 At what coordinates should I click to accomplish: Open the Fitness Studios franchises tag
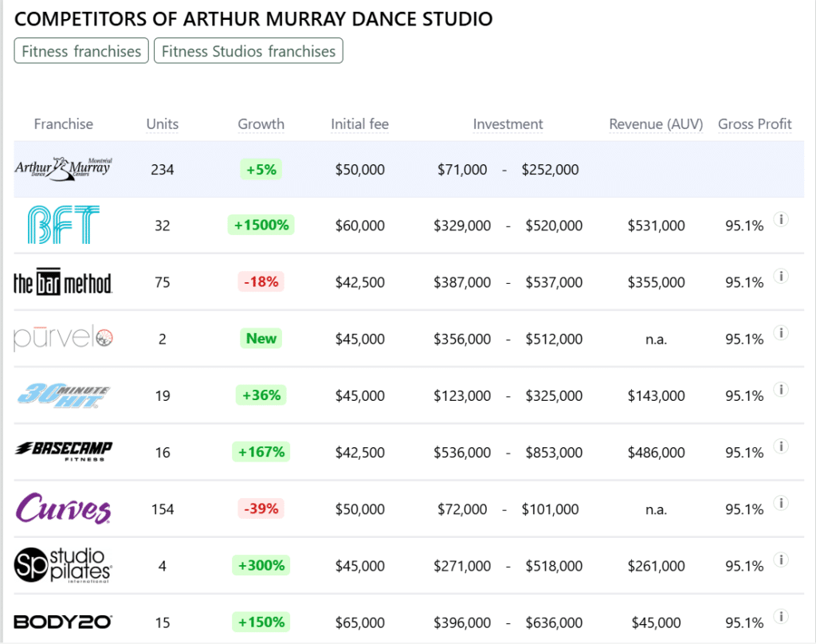(x=249, y=51)
